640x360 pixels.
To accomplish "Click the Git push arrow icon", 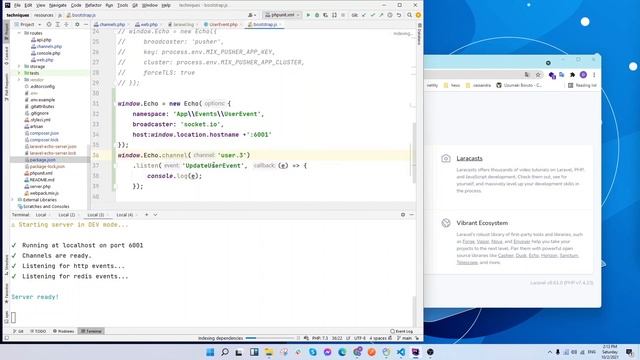I will [x=381, y=15].
